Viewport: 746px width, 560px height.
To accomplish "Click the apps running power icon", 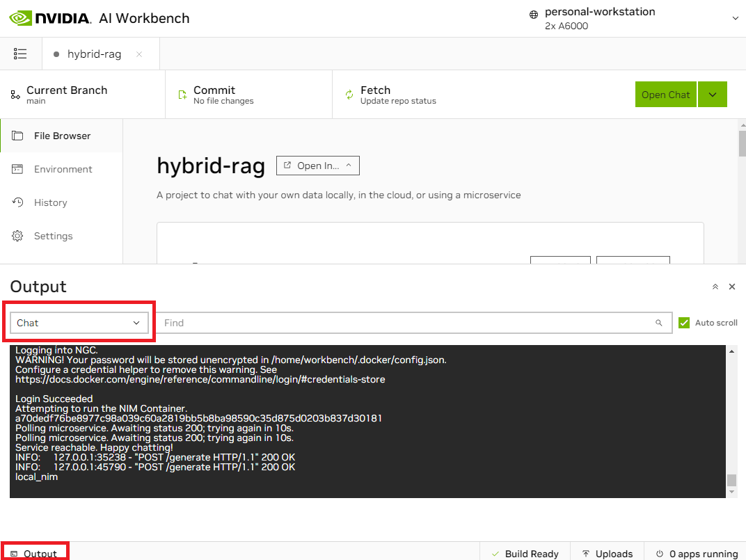I will coord(660,554).
